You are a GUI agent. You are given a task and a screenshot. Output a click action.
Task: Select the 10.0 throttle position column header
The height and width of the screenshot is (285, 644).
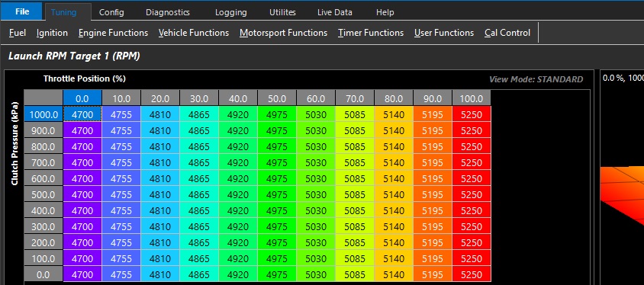(x=121, y=98)
